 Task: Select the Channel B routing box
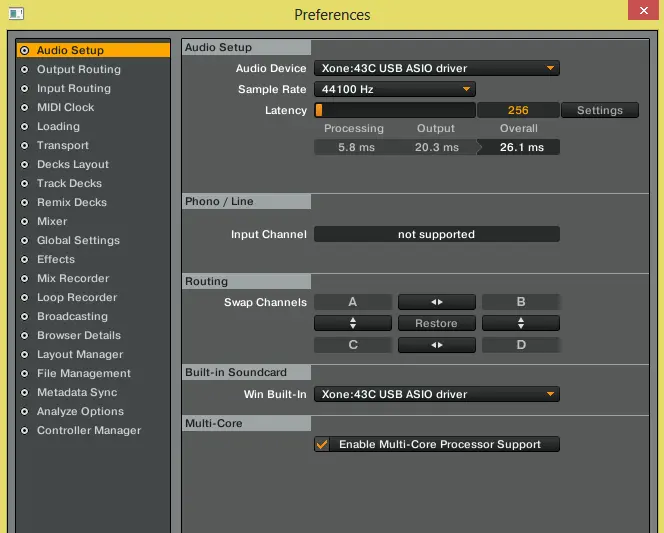point(520,302)
